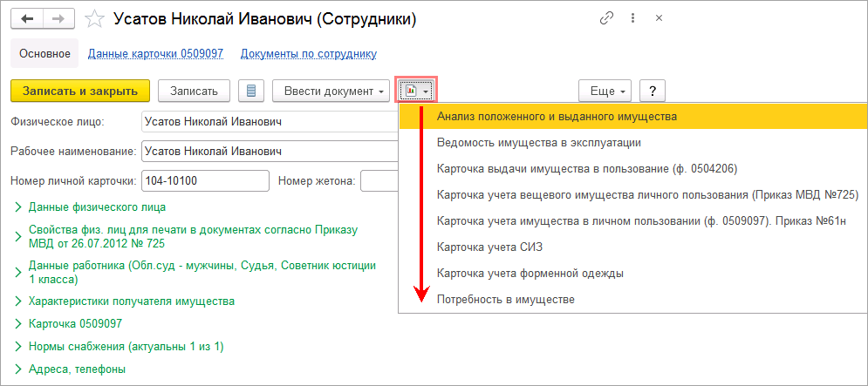Open the print reports chart icon dropdown
The height and width of the screenshot is (386, 868).
pyautogui.click(x=416, y=91)
